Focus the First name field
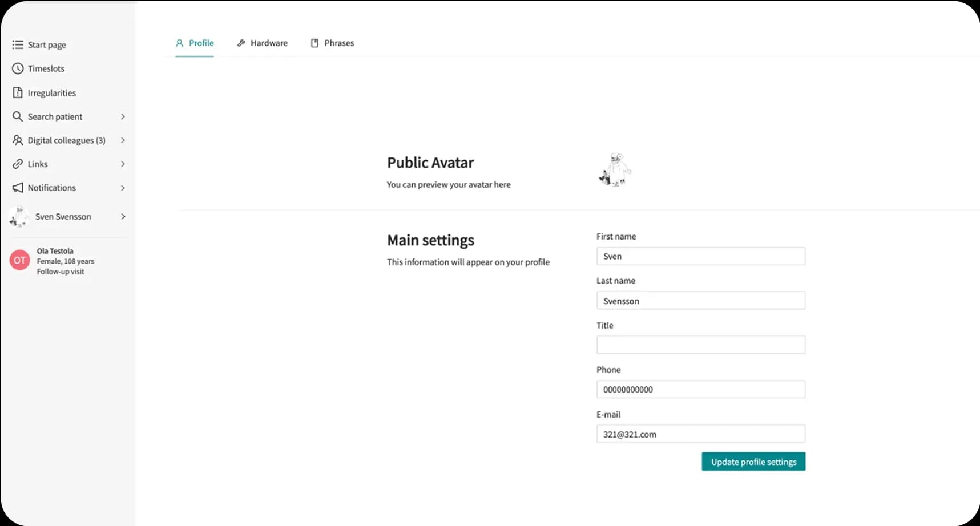 point(701,256)
